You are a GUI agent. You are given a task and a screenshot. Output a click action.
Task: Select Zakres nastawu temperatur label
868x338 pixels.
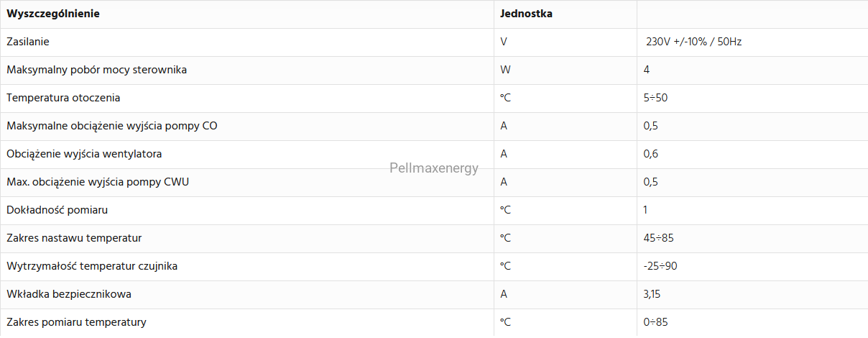click(x=74, y=238)
